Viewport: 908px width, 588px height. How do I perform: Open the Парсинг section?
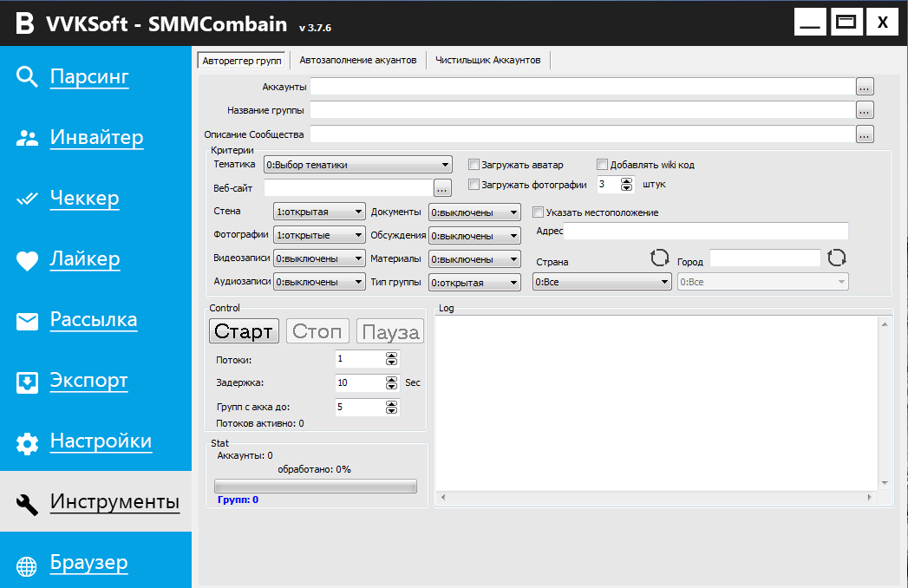pyautogui.click(x=89, y=76)
